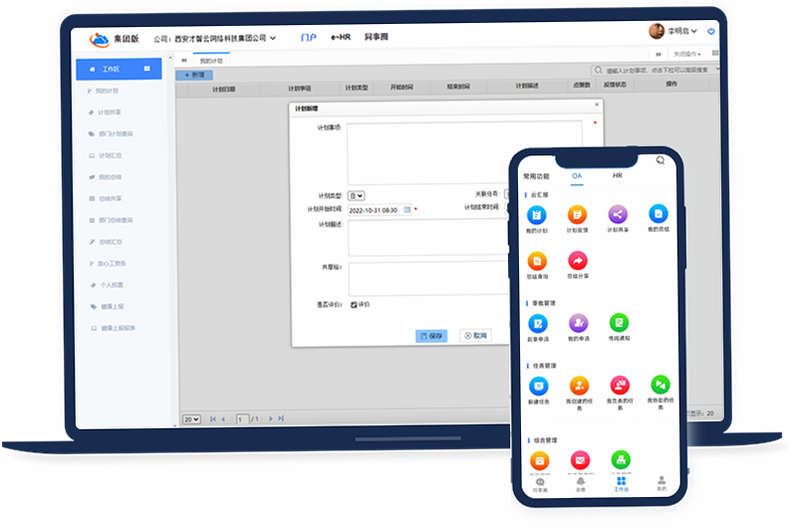Tap 我的 in phone bottom navigation

click(661, 484)
